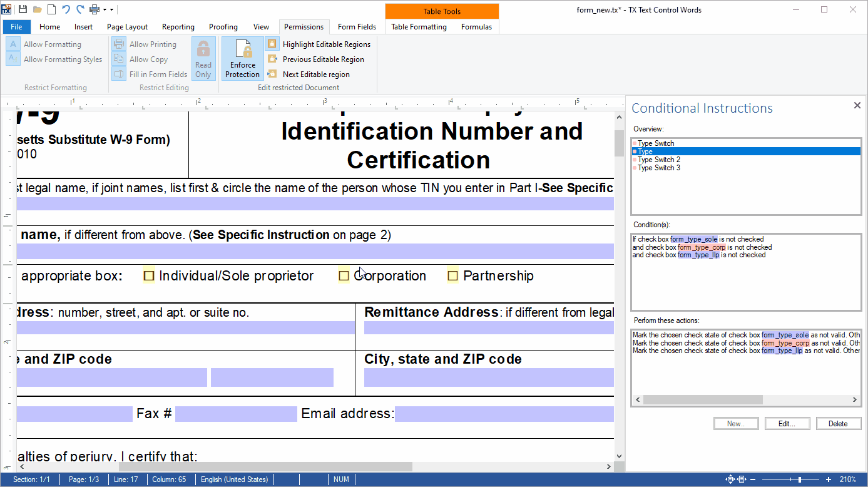Click the zoom out minus button

coord(753,479)
